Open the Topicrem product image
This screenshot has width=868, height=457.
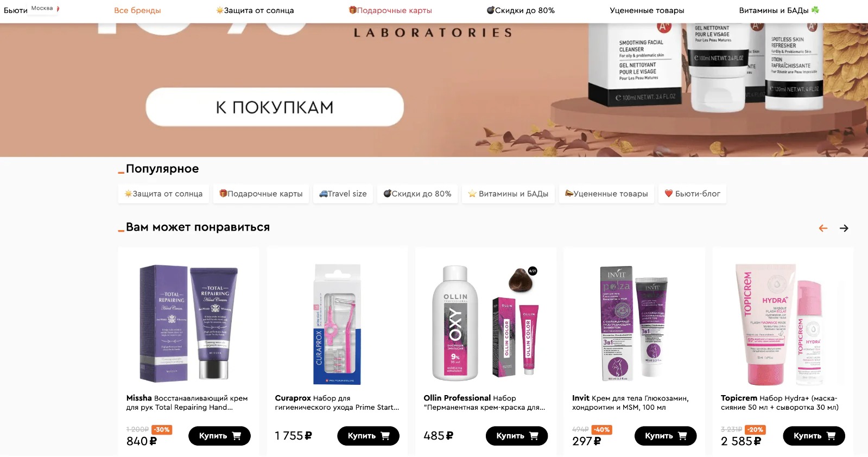tap(783, 324)
